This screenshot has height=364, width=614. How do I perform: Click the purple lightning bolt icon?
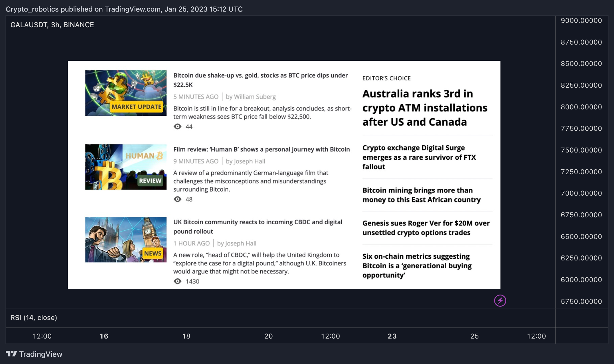tap(500, 301)
